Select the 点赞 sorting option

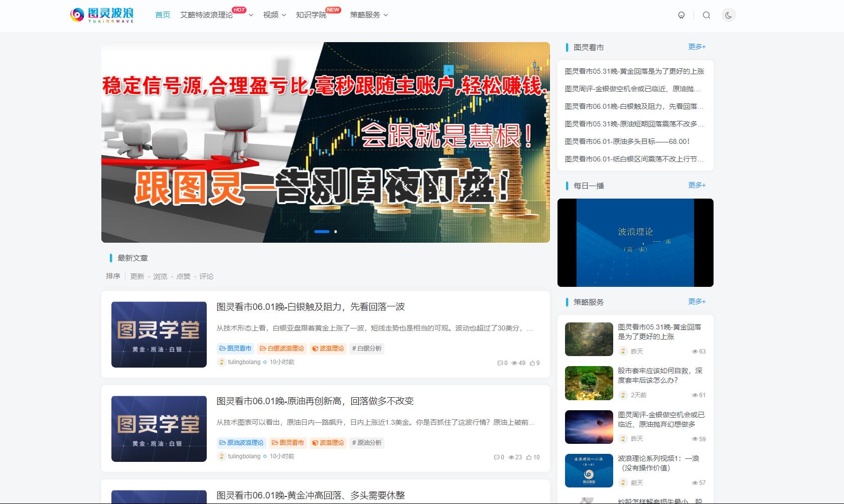click(183, 276)
